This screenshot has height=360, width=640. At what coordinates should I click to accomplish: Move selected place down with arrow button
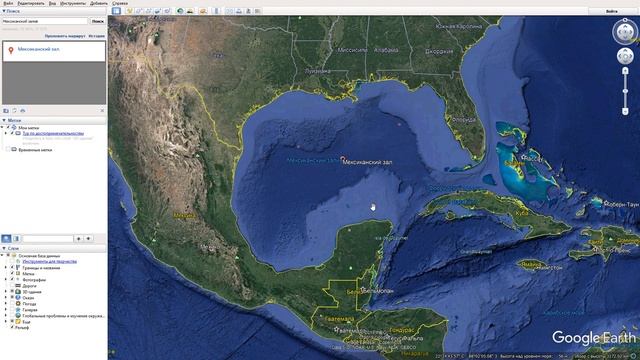[89, 239]
